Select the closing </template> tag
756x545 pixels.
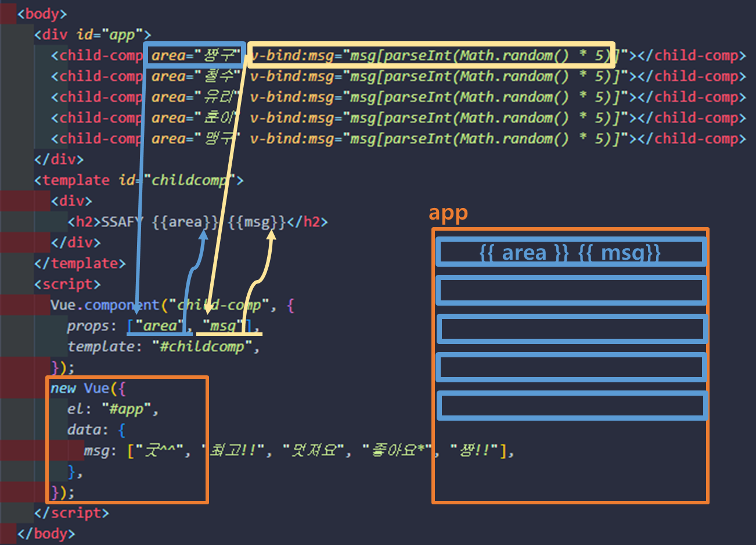[x=81, y=263]
